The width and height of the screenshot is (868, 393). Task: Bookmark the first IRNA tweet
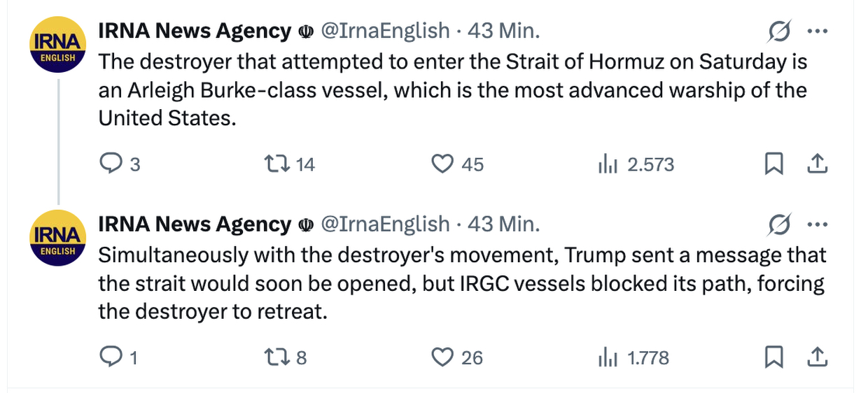tap(773, 164)
